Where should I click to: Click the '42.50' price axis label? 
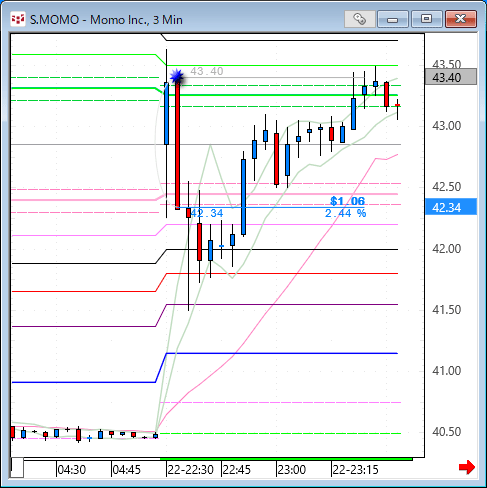click(447, 187)
